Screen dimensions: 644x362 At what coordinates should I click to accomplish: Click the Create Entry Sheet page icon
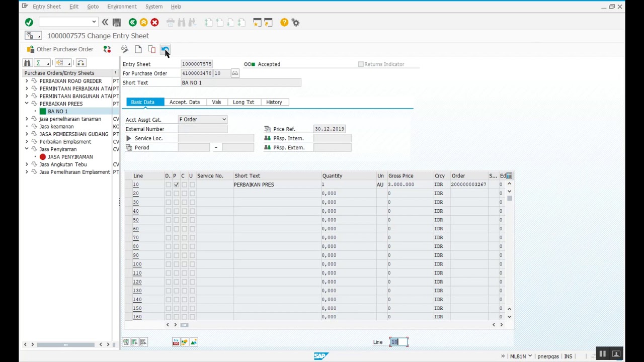coord(138,49)
